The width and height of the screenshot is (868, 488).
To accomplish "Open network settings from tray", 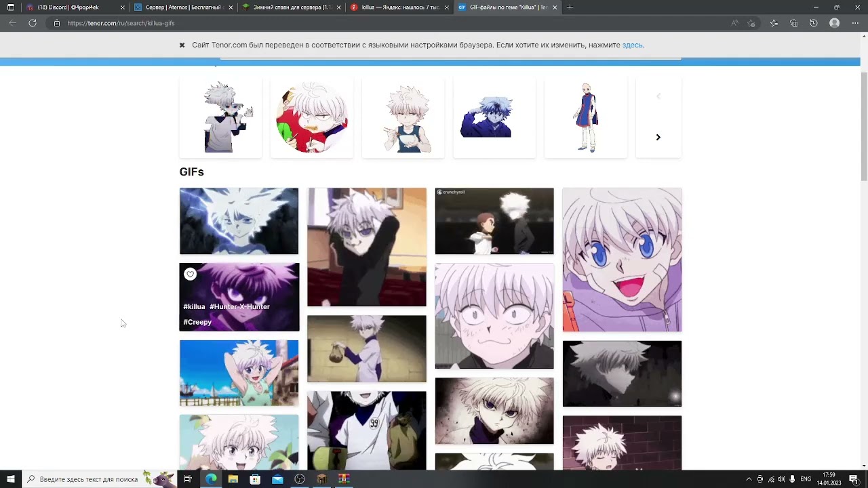I will pos(771,479).
